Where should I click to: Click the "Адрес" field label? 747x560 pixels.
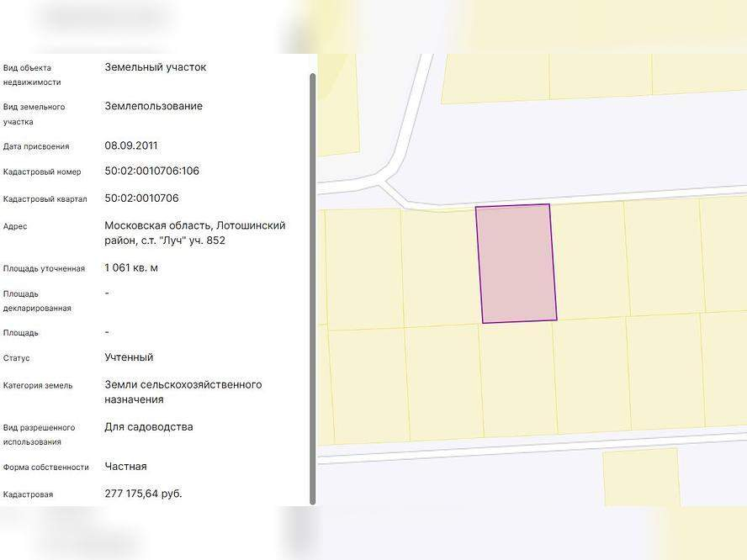(15, 227)
